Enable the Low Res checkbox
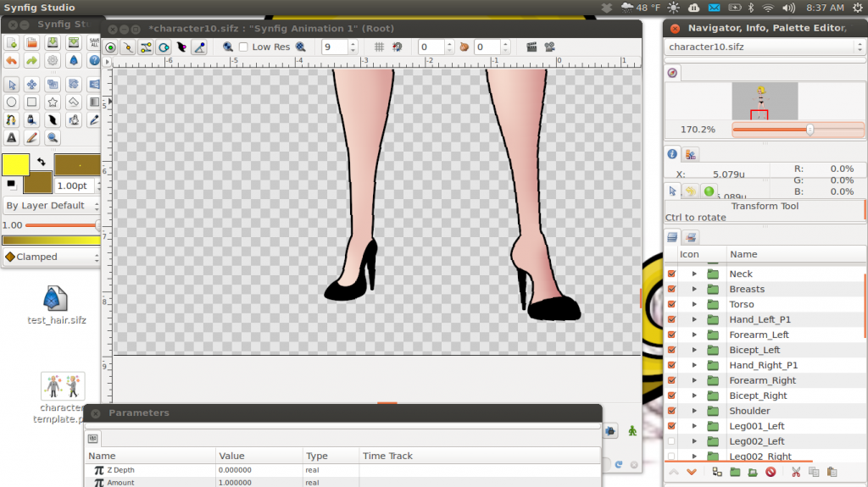Viewport: 868px width, 487px height. pos(243,47)
